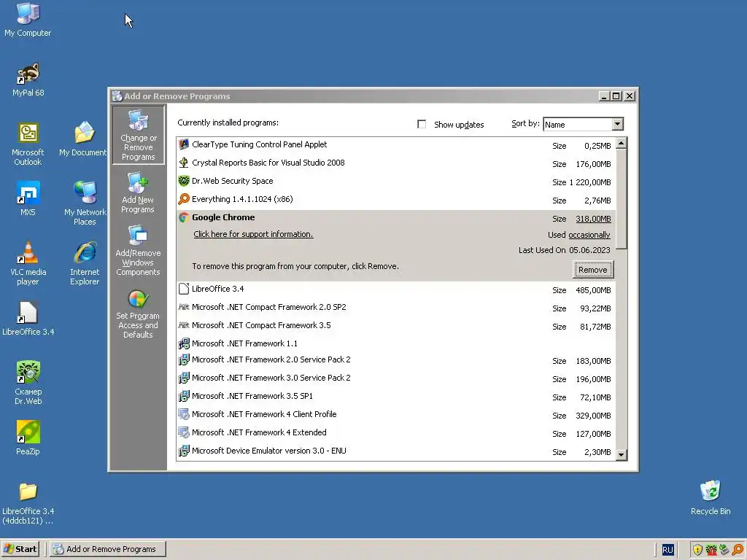Click the Dr.Web Security Space spider icon
747x560 pixels.
tap(183, 181)
